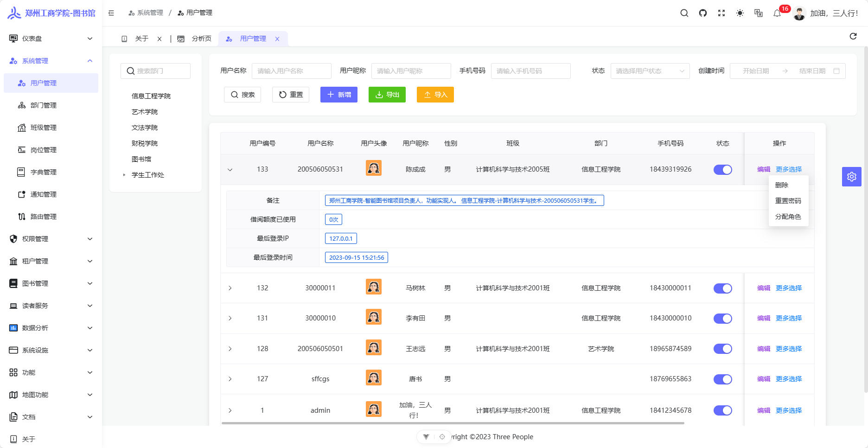This screenshot has width=868, height=448.
Task: Click the 用户昵称 input field
Action: pos(411,71)
